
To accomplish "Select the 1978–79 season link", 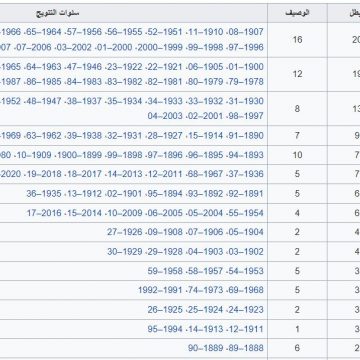I will pyautogui.click(x=247, y=82).
